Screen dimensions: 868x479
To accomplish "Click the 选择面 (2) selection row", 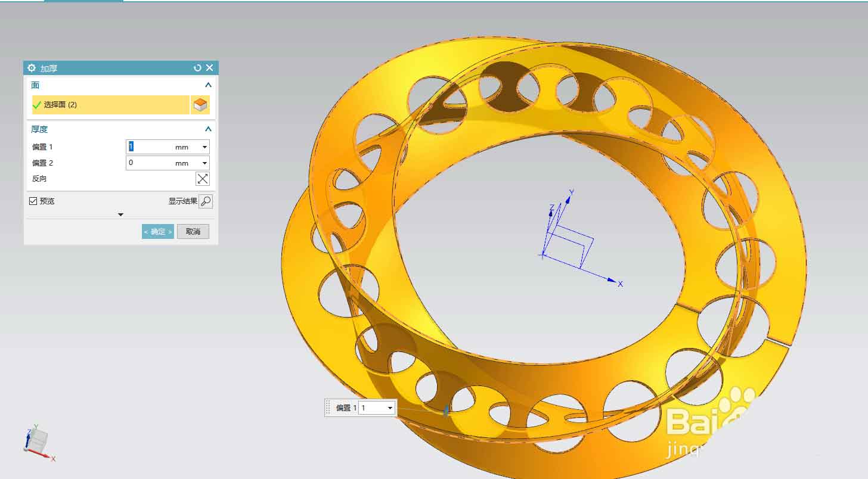I will coord(110,105).
